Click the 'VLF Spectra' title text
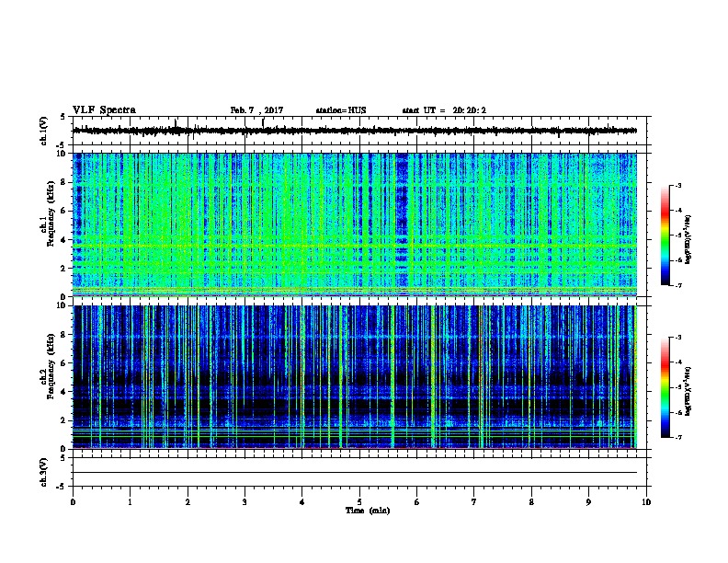Viewport: 728px width, 563px height. coord(104,110)
